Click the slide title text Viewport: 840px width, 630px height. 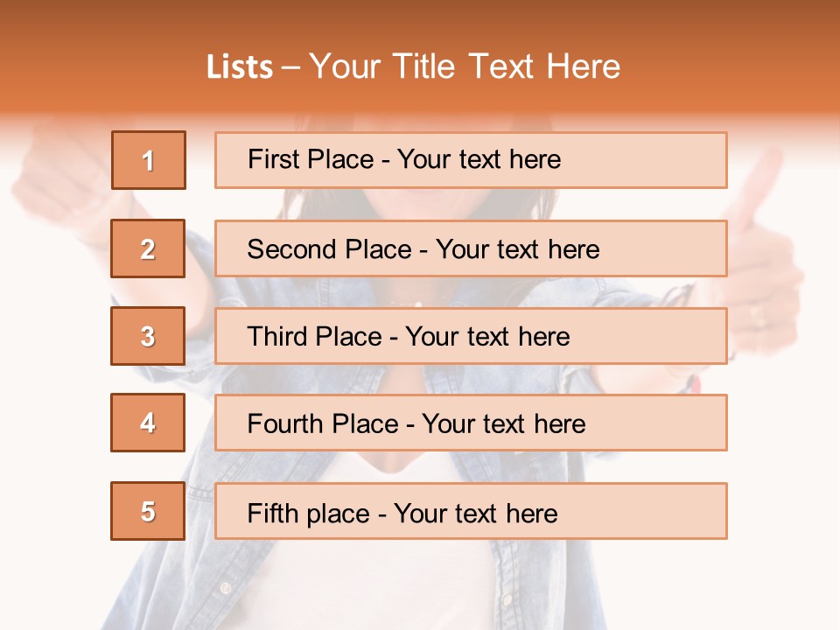414,66
